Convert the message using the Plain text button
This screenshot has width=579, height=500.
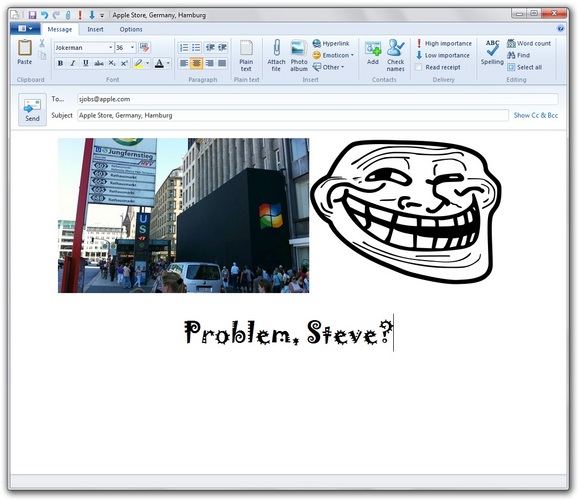click(246, 56)
